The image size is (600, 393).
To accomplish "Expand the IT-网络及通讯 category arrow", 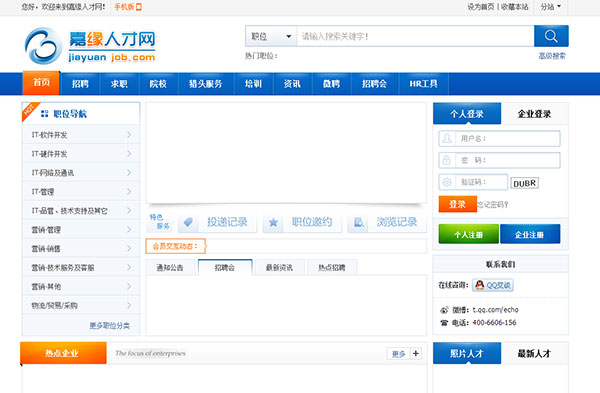I will click(129, 173).
